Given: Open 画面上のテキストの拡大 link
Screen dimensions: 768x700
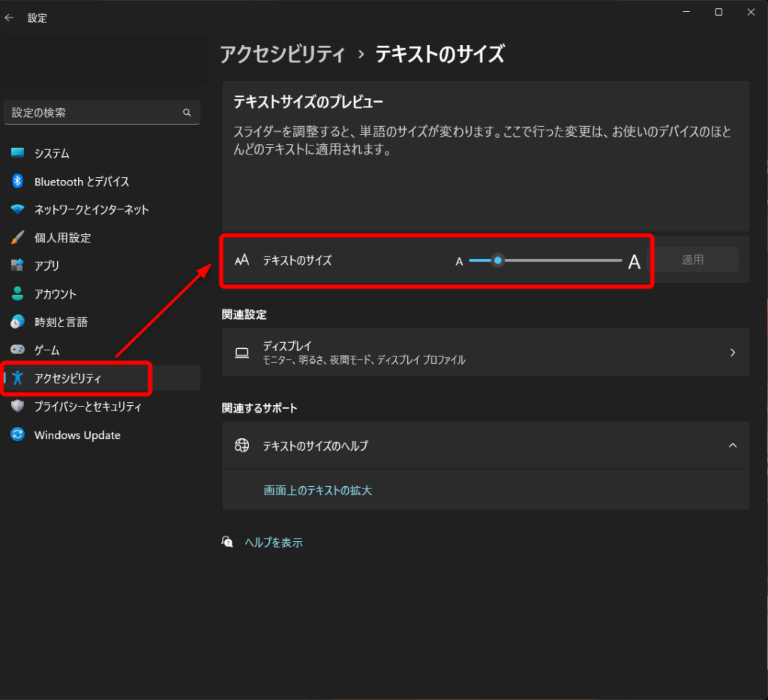Looking at the screenshot, I should [318, 491].
